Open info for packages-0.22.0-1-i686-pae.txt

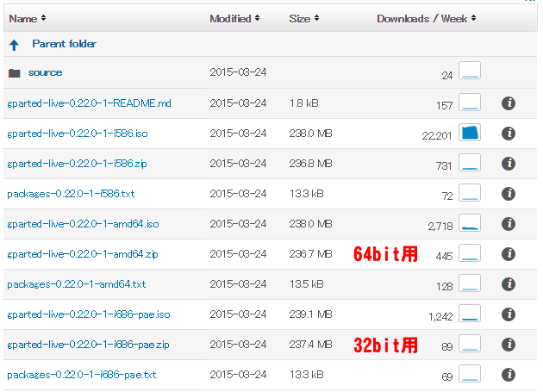click(x=508, y=375)
